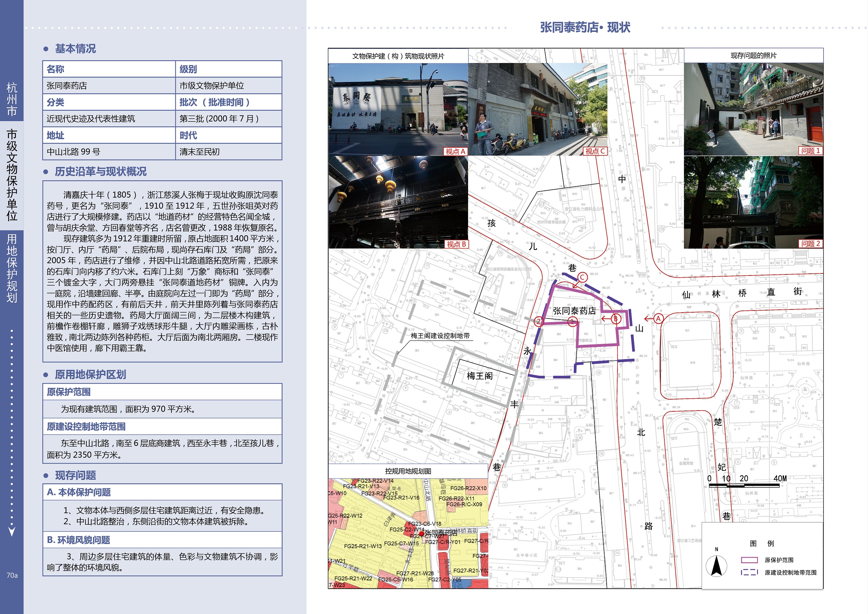This screenshot has height=614, width=868.
Task: Click the 基本情况 section heading
Action: 75,49
